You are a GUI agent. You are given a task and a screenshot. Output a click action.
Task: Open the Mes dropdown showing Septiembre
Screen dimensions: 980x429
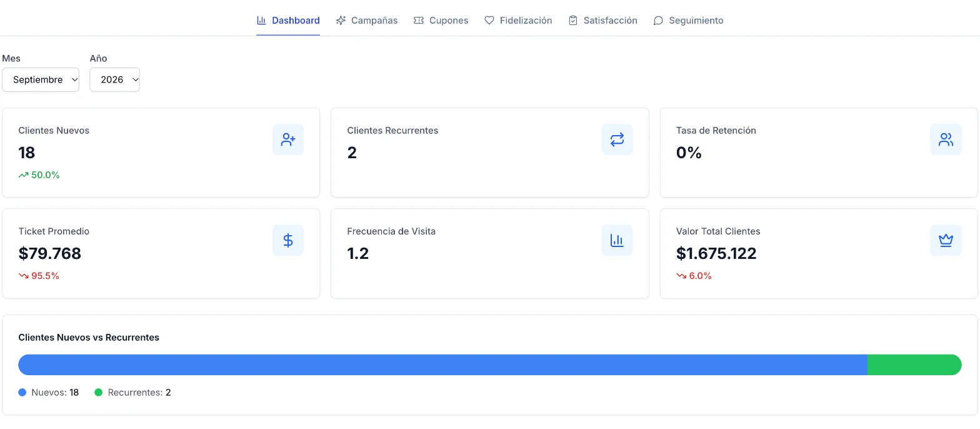41,79
